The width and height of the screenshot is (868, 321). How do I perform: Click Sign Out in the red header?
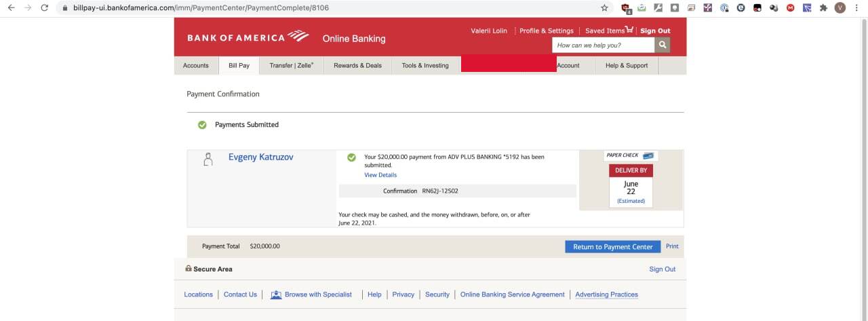point(655,31)
